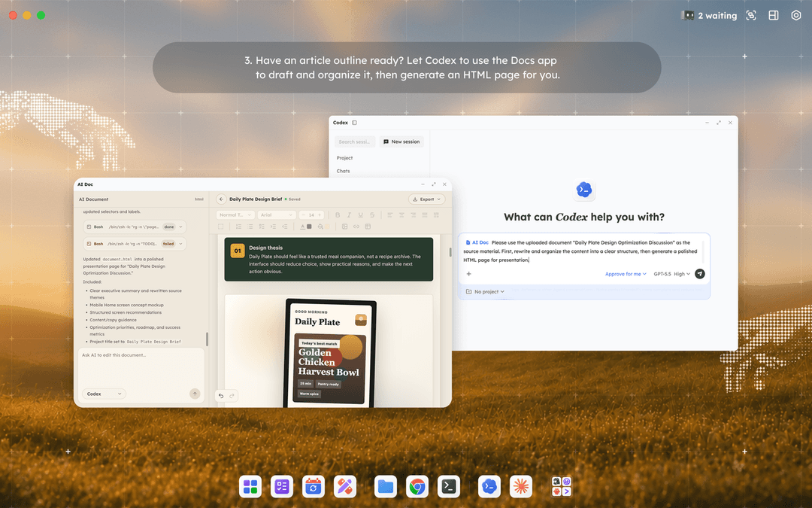Image resolution: width=812 pixels, height=508 pixels.
Task: Open the checklist tasks app in dock
Action: (x=282, y=487)
